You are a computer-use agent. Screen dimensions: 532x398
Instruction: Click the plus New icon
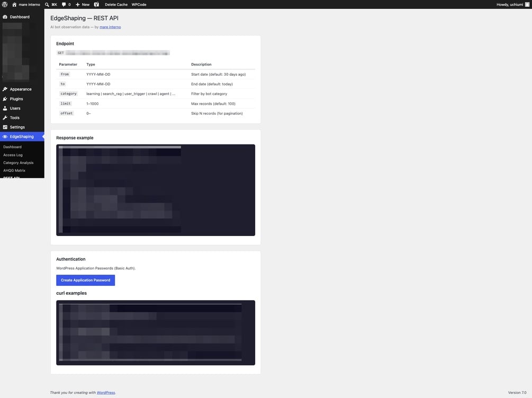tap(78, 4)
